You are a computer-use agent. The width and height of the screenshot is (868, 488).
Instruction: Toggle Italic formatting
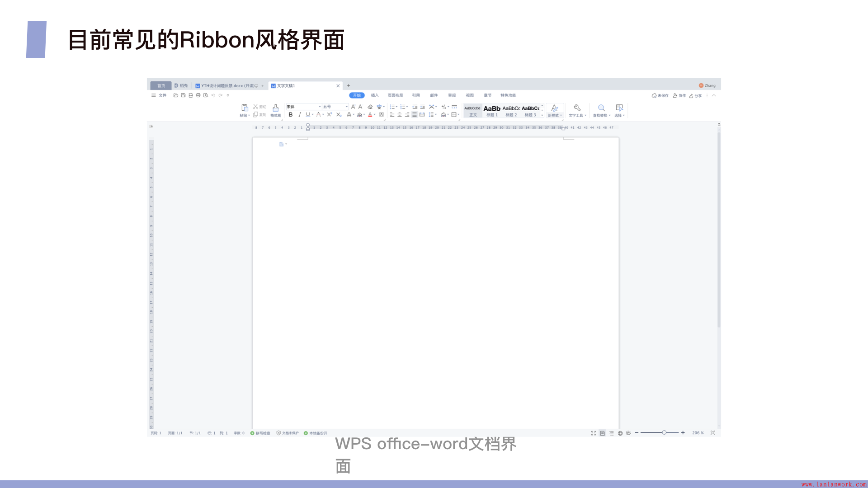(x=299, y=115)
